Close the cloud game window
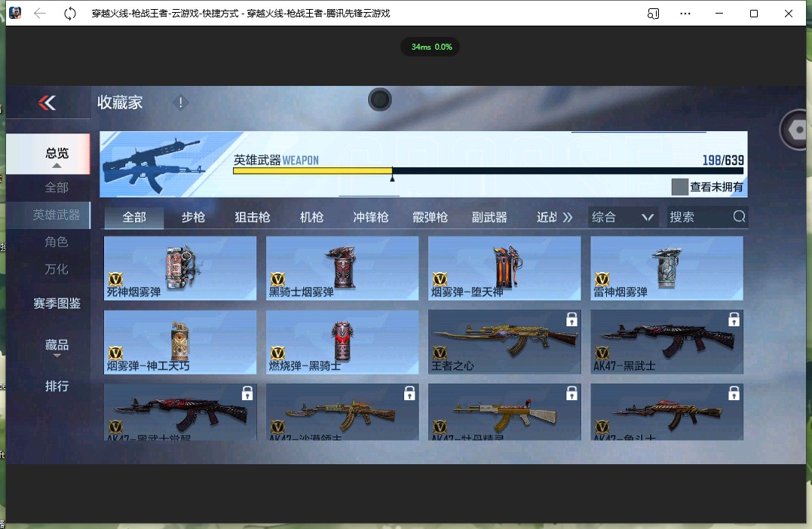The width and height of the screenshot is (812, 529). pyautogui.click(x=788, y=14)
